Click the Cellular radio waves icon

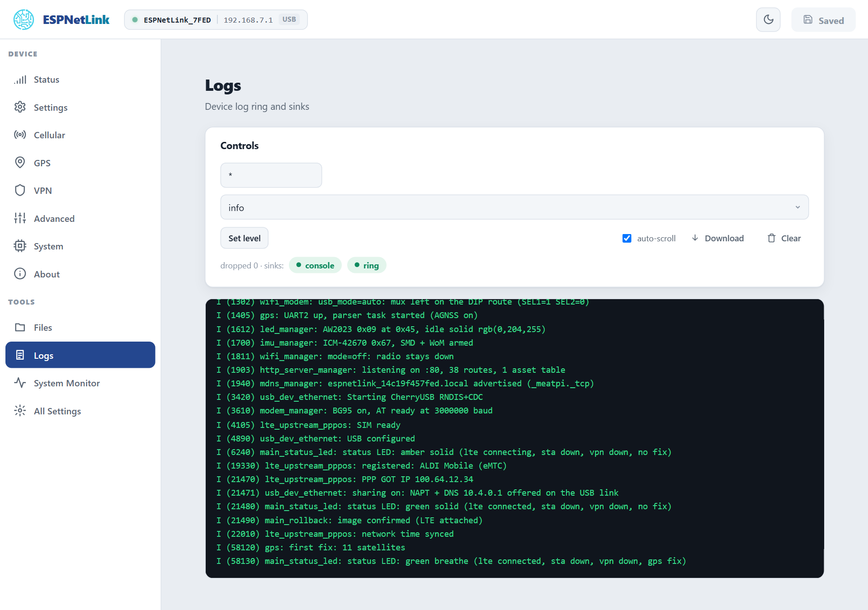(20, 135)
